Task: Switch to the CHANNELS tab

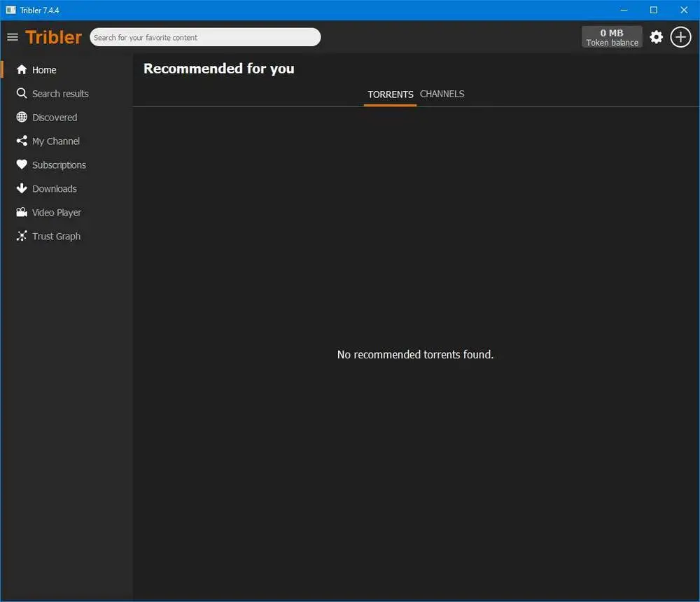Action: point(442,94)
